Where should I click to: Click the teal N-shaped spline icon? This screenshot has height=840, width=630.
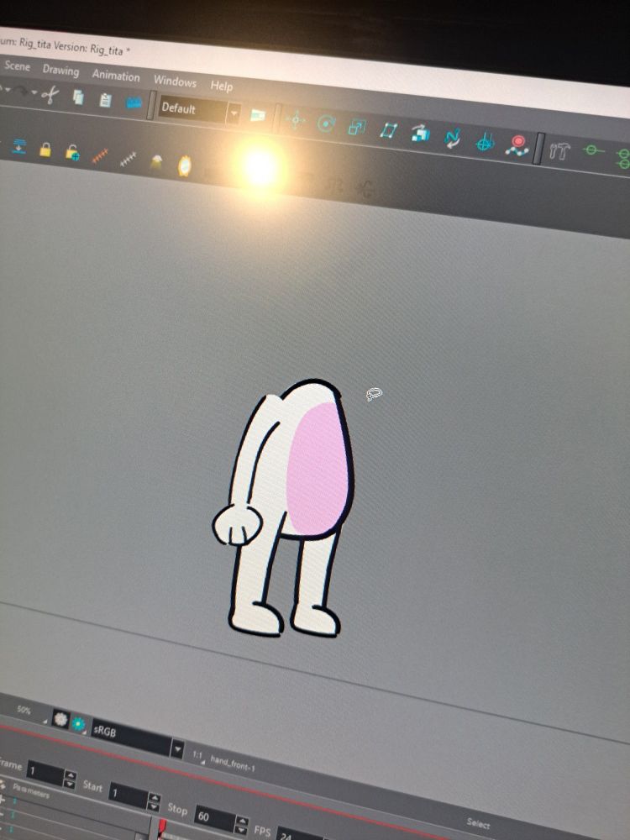pyautogui.click(x=452, y=139)
